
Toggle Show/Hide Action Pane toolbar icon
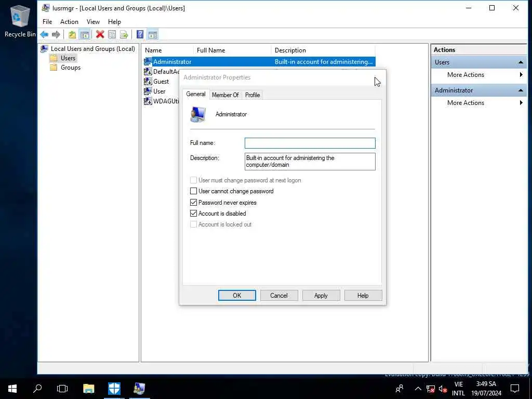click(153, 34)
